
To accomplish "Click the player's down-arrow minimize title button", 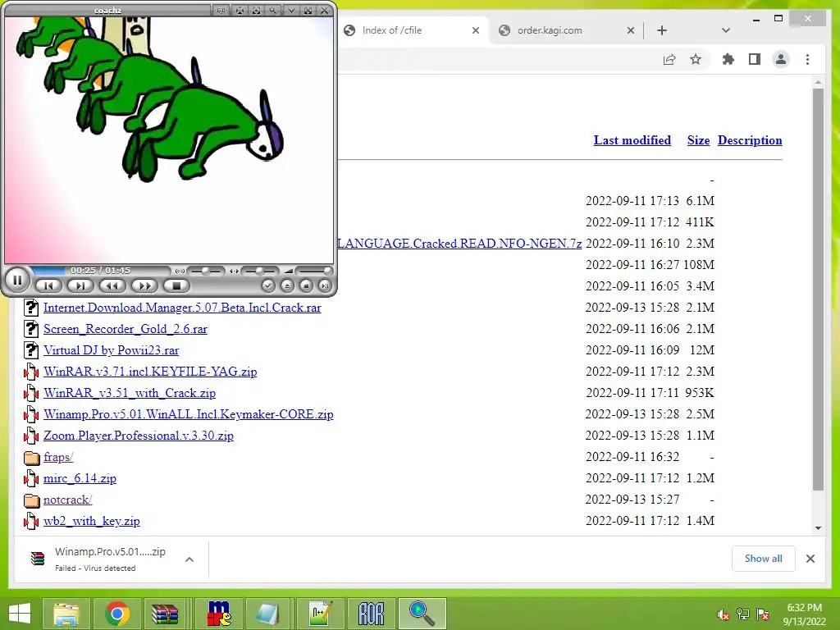I will click(291, 10).
